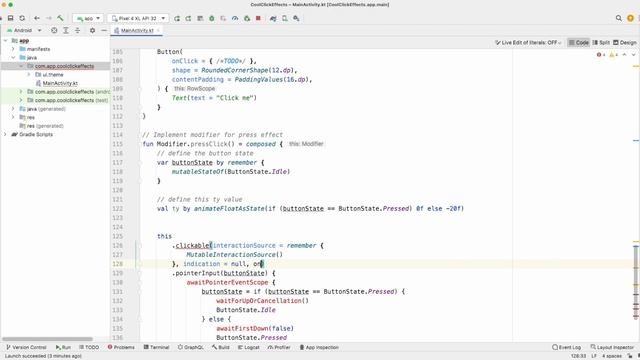Navigate forward with the right arrow icon
The width and height of the screenshot is (640, 360).
tap(49, 18)
